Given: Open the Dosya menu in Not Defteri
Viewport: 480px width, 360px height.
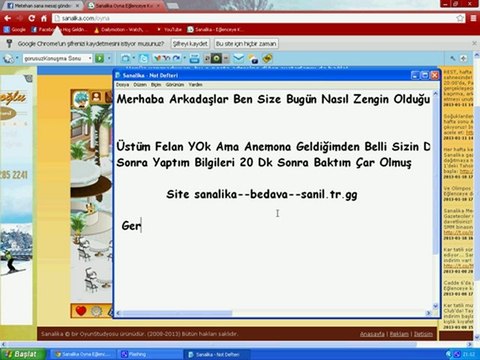Looking at the screenshot, I should (x=122, y=85).
